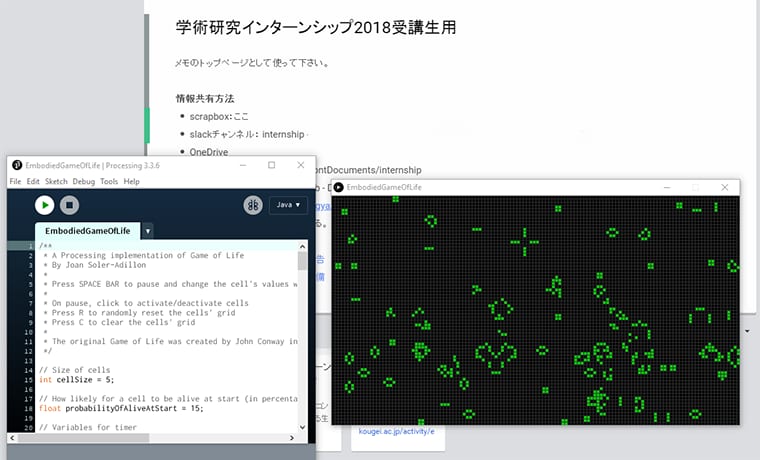Open the Java mode dropdown
The height and width of the screenshot is (460, 760).
tap(288, 205)
